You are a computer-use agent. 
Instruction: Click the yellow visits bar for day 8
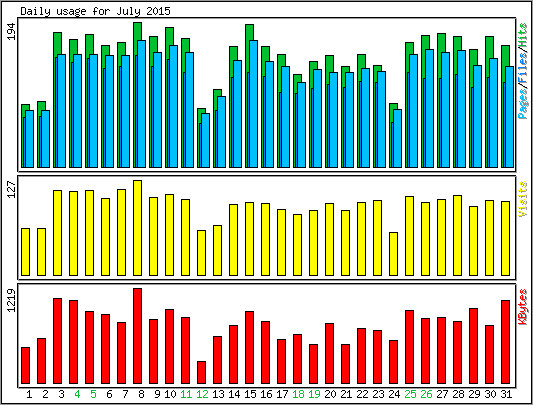pos(137,228)
